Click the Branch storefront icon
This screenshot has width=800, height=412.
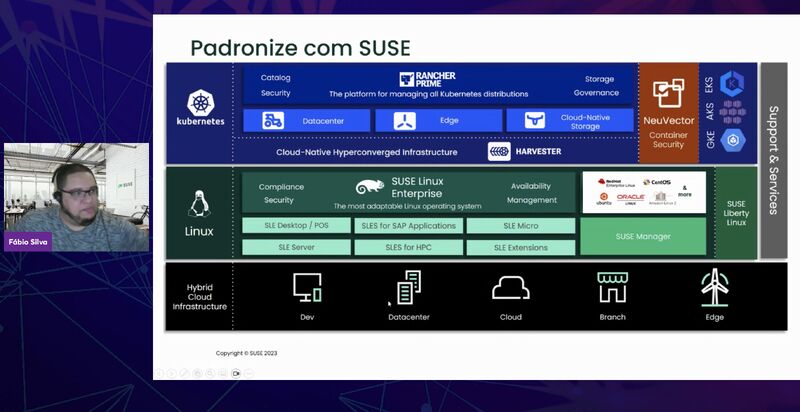pyautogui.click(x=613, y=287)
